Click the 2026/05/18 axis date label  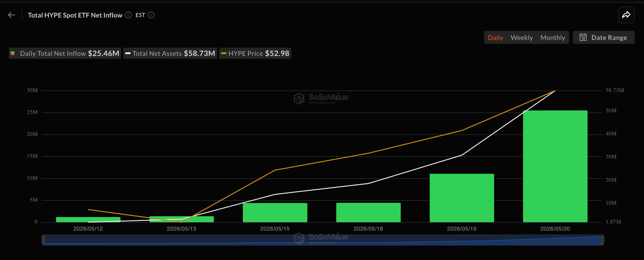coord(368,229)
